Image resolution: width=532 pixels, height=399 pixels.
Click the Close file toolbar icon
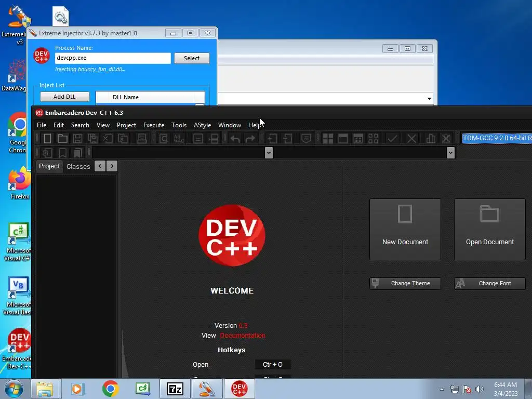coord(108,138)
